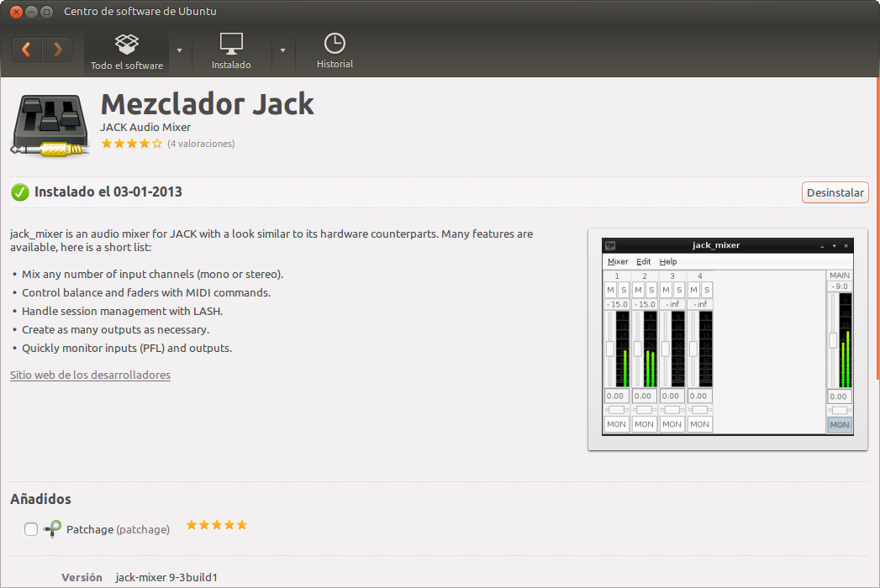The width and height of the screenshot is (880, 588).
Task: Open the jack_mixer screenshot preview
Action: 727,339
